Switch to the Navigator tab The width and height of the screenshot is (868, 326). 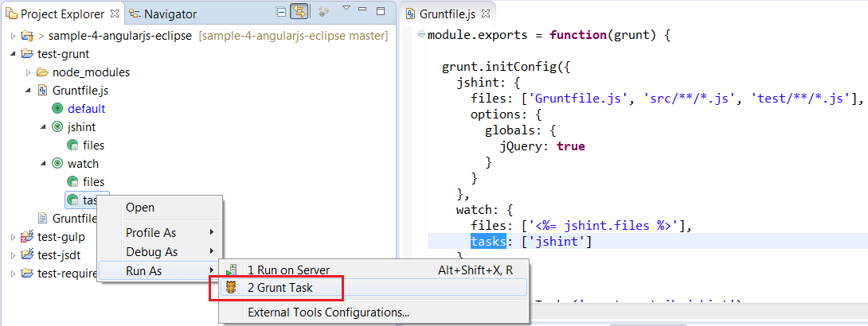pos(169,14)
